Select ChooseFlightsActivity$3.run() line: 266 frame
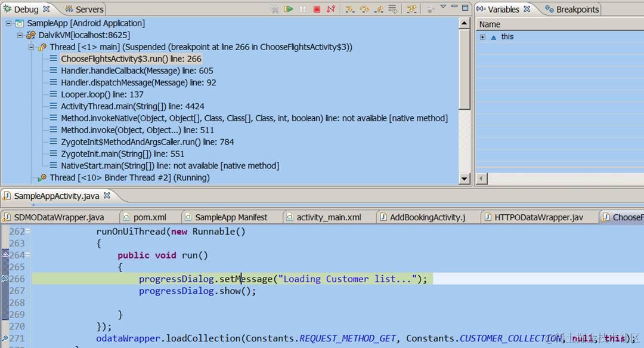The width and height of the screenshot is (644, 348). (131, 59)
